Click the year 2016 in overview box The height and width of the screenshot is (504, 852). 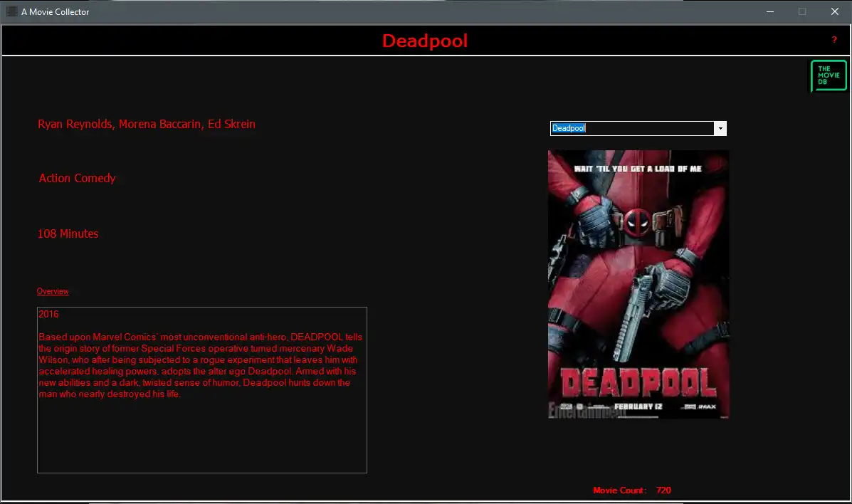click(x=48, y=314)
